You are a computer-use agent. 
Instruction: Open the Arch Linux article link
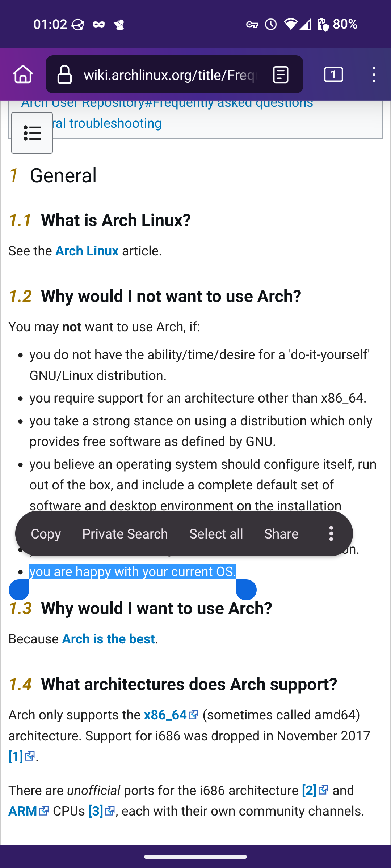pyautogui.click(x=87, y=251)
